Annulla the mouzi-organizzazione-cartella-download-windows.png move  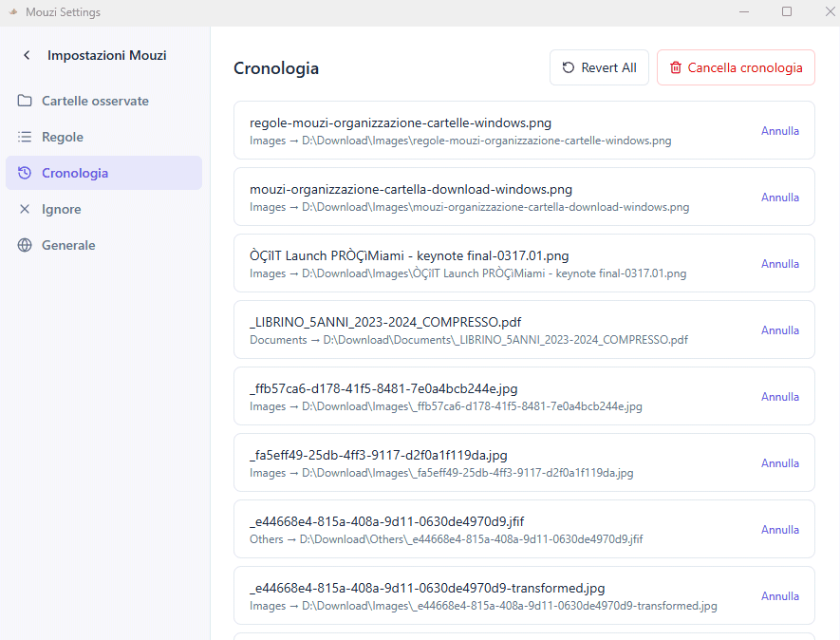pyautogui.click(x=780, y=198)
